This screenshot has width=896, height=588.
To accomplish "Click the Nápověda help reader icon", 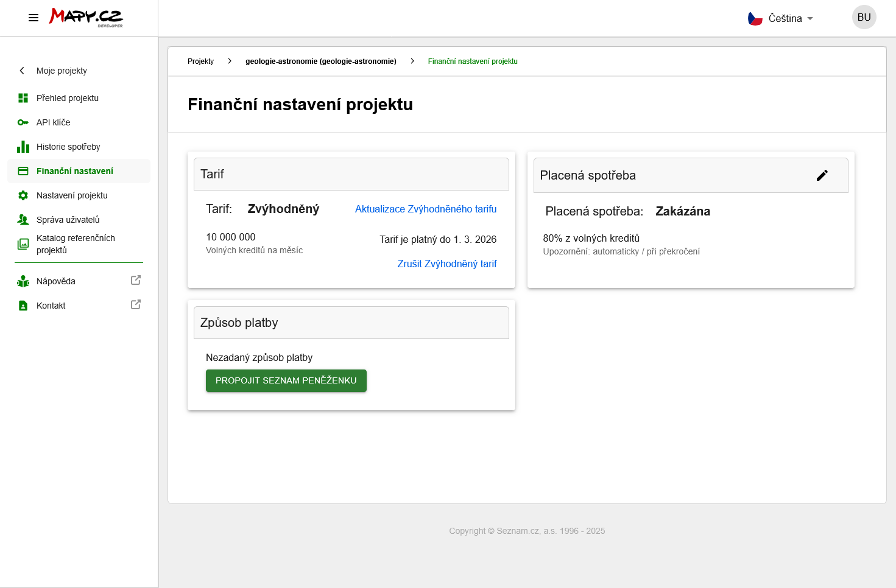I will click(x=23, y=281).
